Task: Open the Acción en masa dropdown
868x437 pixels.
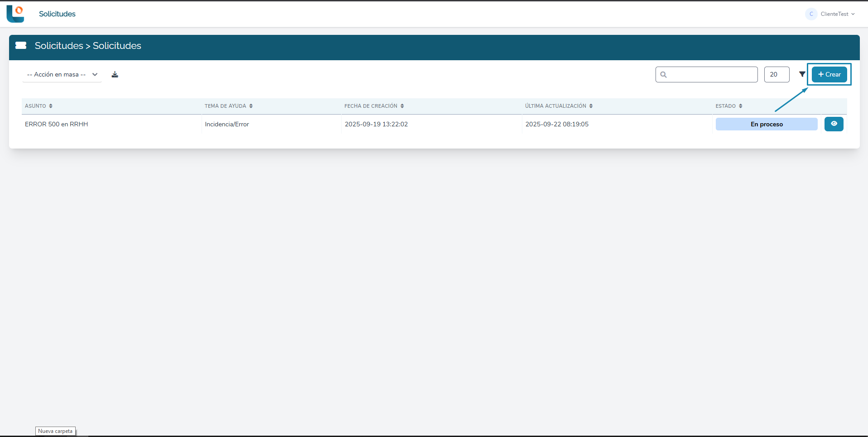Action: [x=62, y=74]
